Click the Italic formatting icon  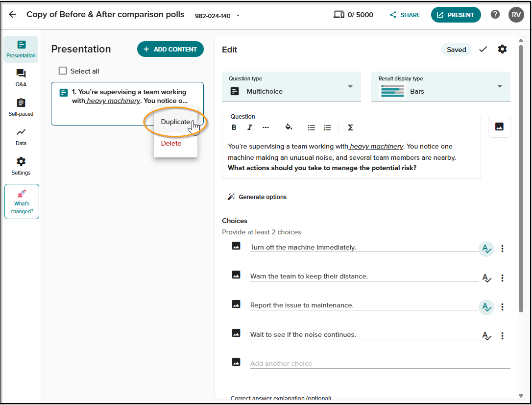click(250, 127)
